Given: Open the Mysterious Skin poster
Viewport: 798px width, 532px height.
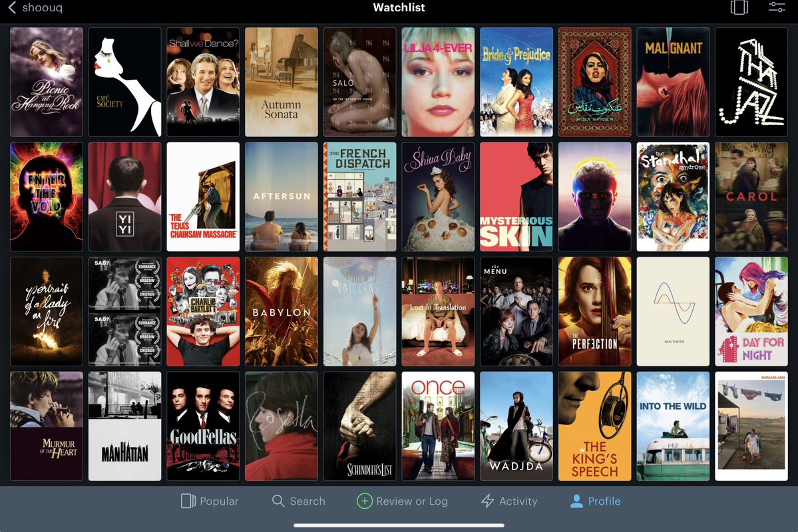Looking at the screenshot, I should 516,197.
